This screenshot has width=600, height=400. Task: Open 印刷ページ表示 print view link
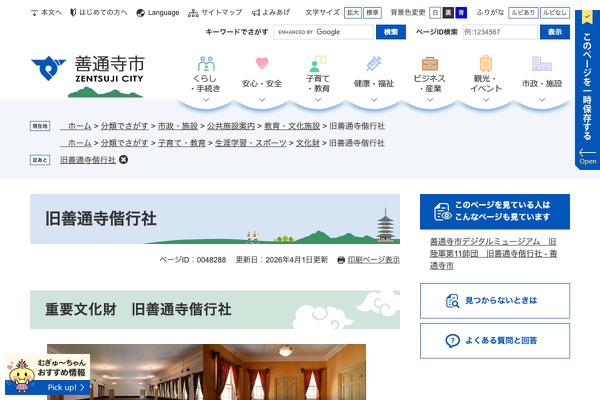pos(373,260)
